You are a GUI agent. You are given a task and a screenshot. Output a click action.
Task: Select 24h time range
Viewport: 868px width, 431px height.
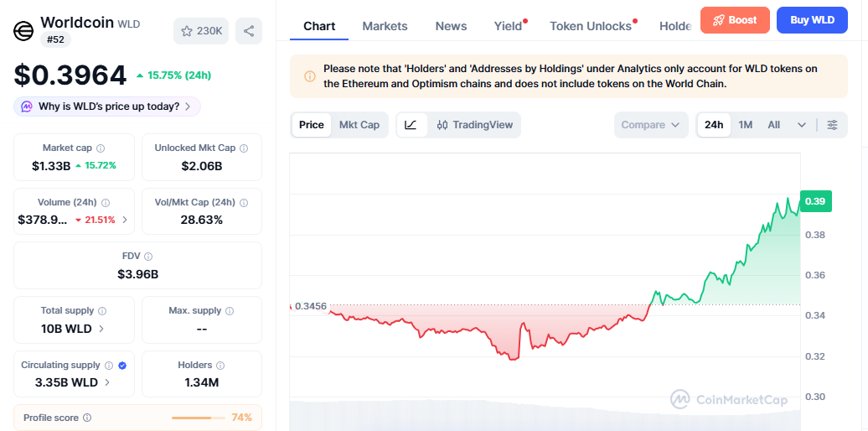point(714,125)
